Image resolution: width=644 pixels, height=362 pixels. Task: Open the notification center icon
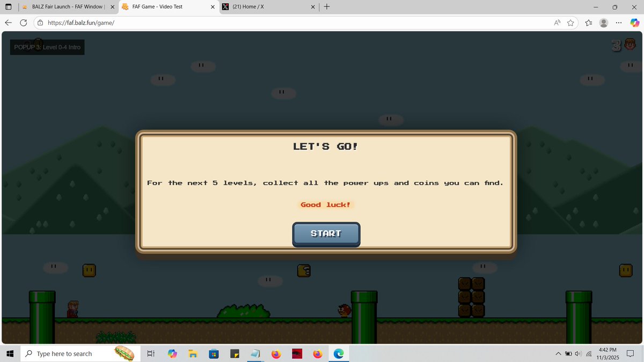click(x=631, y=353)
